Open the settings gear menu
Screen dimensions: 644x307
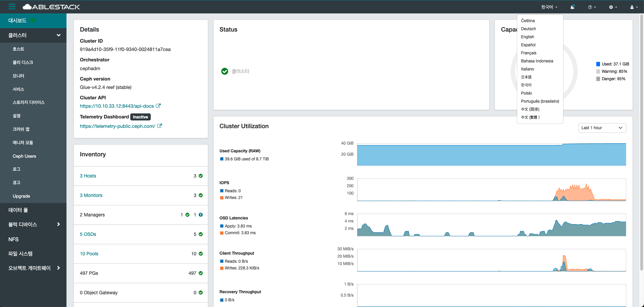coord(613,7)
